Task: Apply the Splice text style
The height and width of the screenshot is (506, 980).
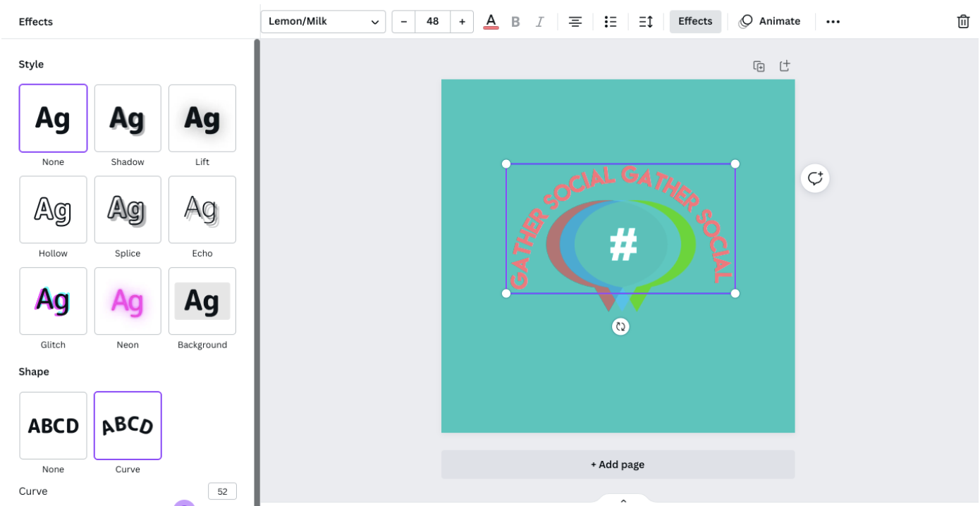Action: click(x=128, y=210)
